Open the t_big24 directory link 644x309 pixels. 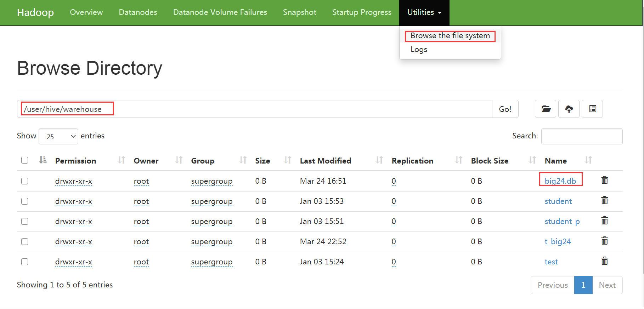click(558, 241)
